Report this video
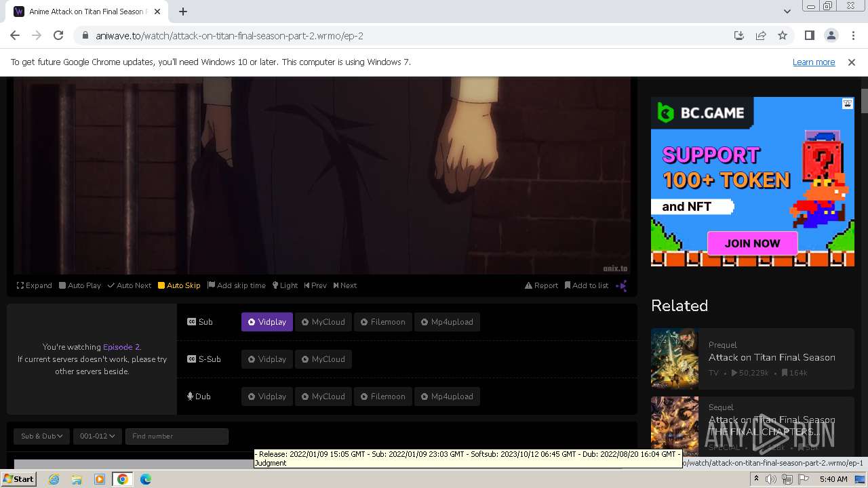The width and height of the screenshot is (868, 488). 541,285
